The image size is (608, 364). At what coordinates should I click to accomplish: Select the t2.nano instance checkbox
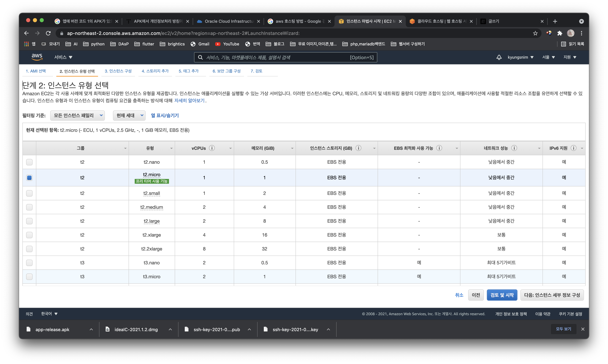click(29, 162)
